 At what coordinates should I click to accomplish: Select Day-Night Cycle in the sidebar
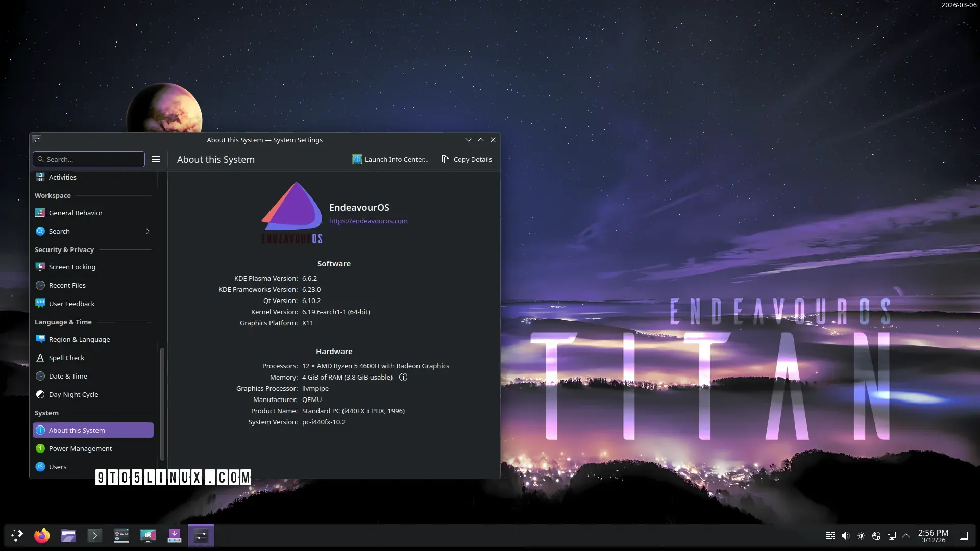click(73, 394)
